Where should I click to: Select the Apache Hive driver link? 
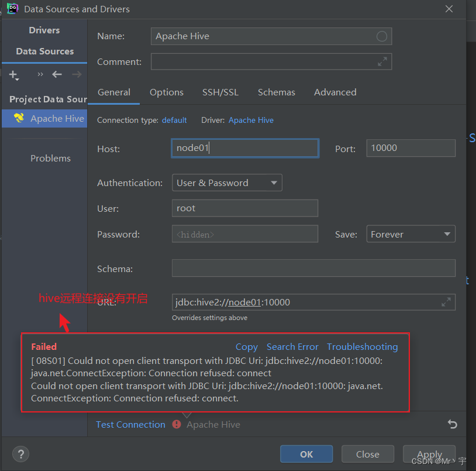pyautogui.click(x=251, y=120)
